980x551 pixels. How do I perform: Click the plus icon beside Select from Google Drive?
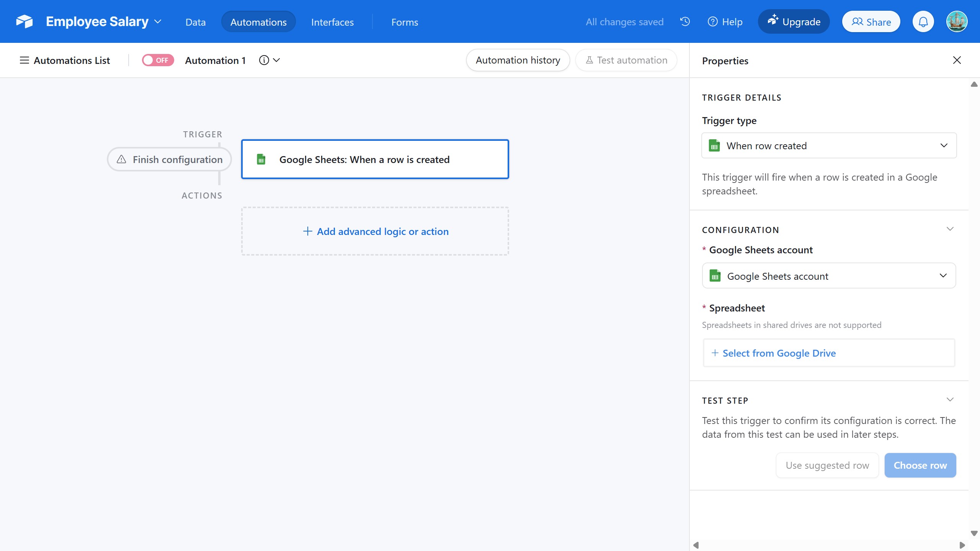(715, 353)
